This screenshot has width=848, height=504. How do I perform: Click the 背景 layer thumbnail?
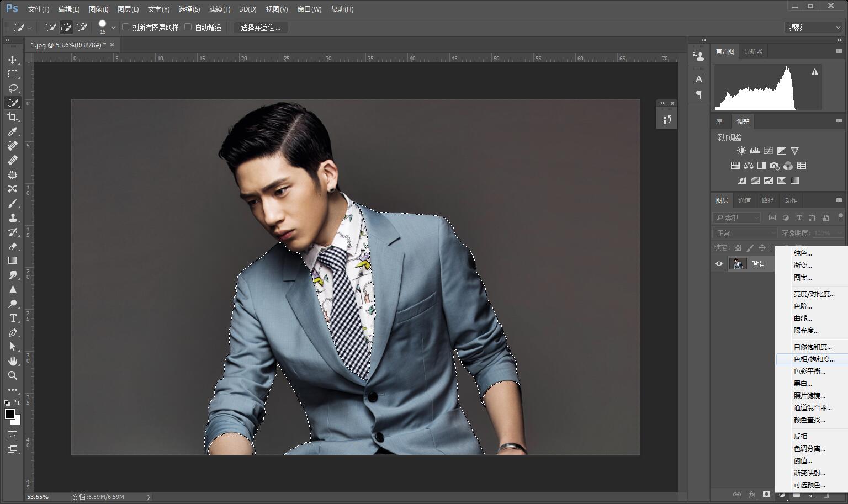point(738,264)
